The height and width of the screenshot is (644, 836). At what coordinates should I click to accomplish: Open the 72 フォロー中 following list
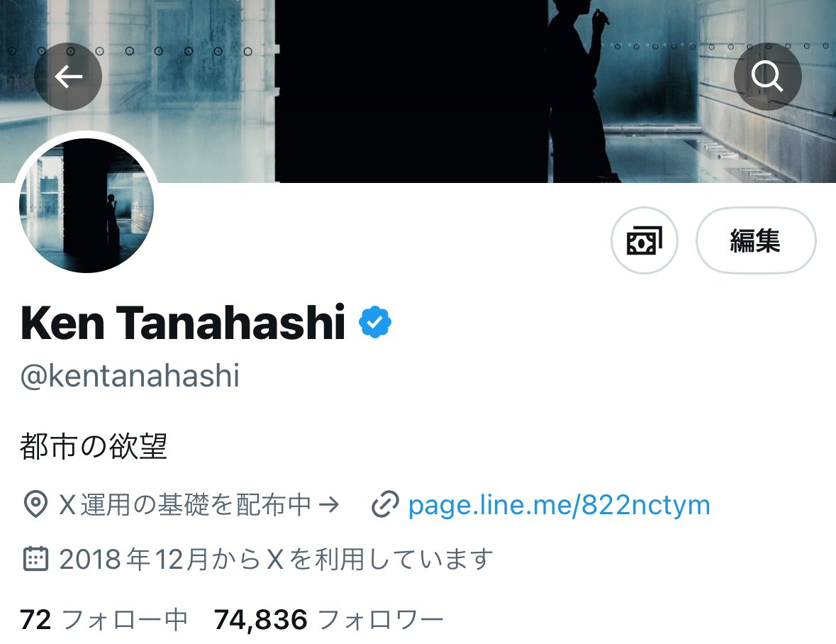[x=104, y=619]
